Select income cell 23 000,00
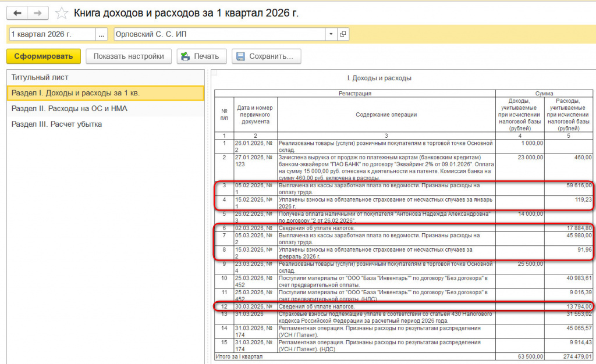The image size is (596, 364). 520,167
